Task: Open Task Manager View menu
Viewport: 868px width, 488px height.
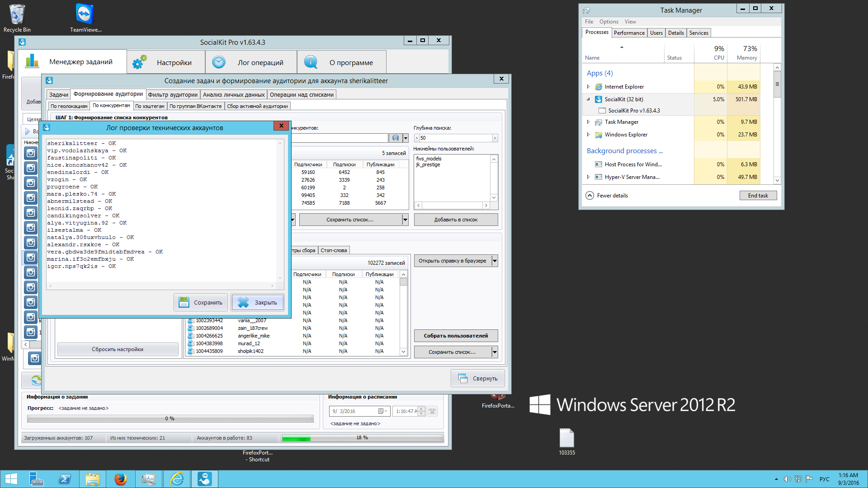Action: [x=630, y=22]
